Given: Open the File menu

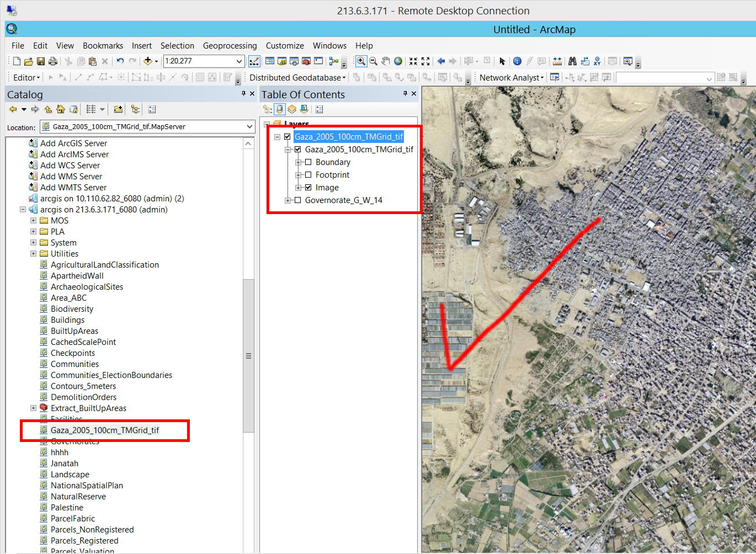Looking at the screenshot, I should (18, 46).
